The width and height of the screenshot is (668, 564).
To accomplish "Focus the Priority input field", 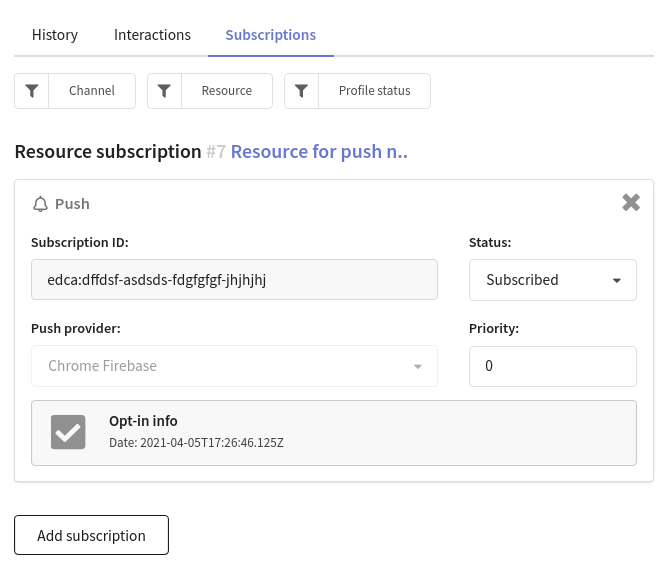I will pyautogui.click(x=552, y=366).
